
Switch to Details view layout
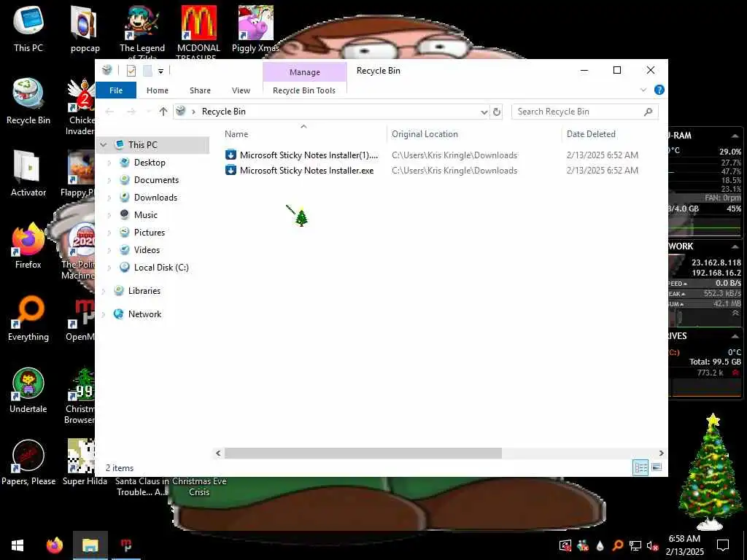click(640, 467)
